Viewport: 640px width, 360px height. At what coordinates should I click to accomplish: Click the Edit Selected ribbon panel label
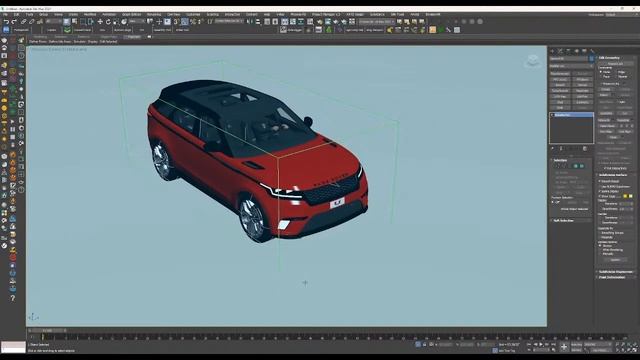[x=109, y=42]
